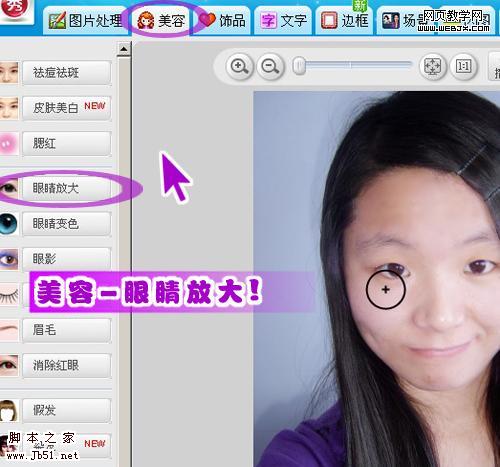
Task: Click the scroll-up arrow of the sidebar
Action: coord(124,49)
